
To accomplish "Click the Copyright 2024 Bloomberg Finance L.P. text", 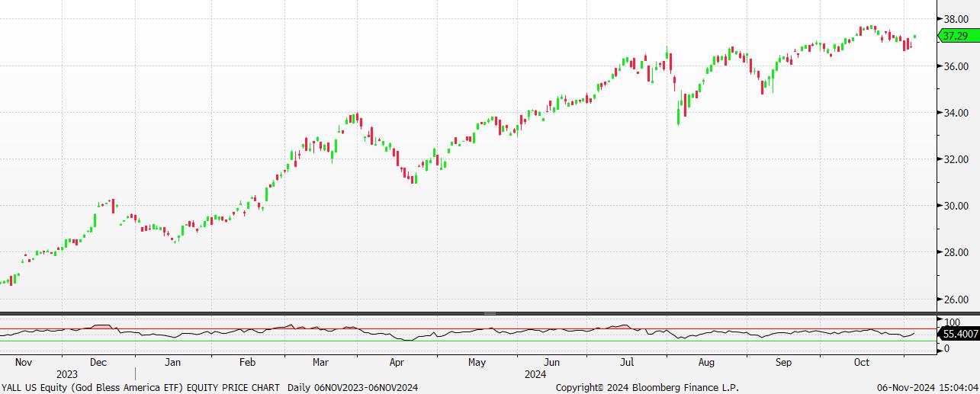I will click(x=647, y=387).
